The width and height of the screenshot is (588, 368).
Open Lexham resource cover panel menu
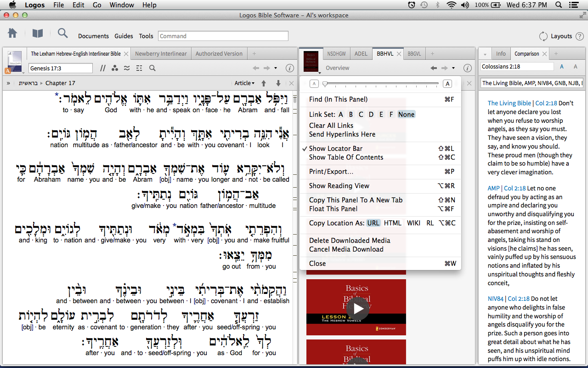tap(15, 62)
